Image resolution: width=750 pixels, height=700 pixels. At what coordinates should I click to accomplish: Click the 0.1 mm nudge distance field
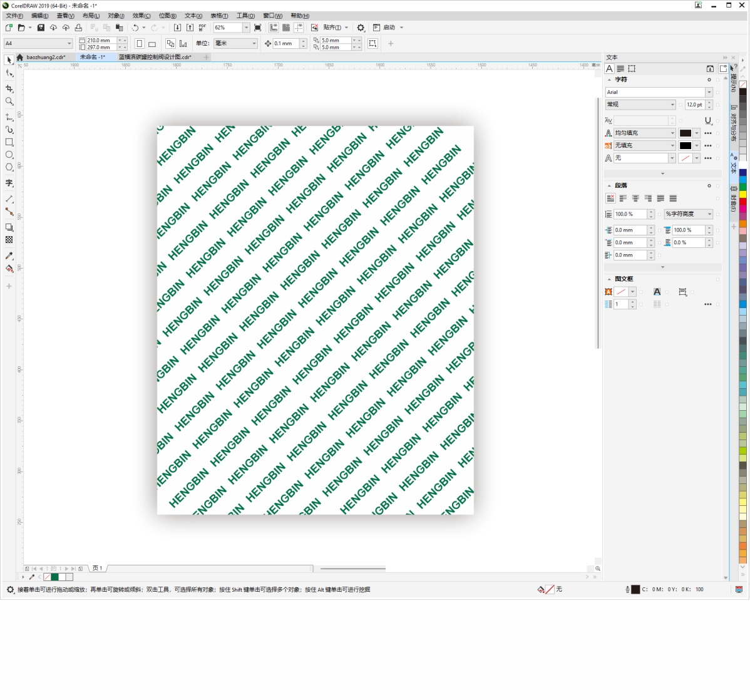tap(286, 44)
